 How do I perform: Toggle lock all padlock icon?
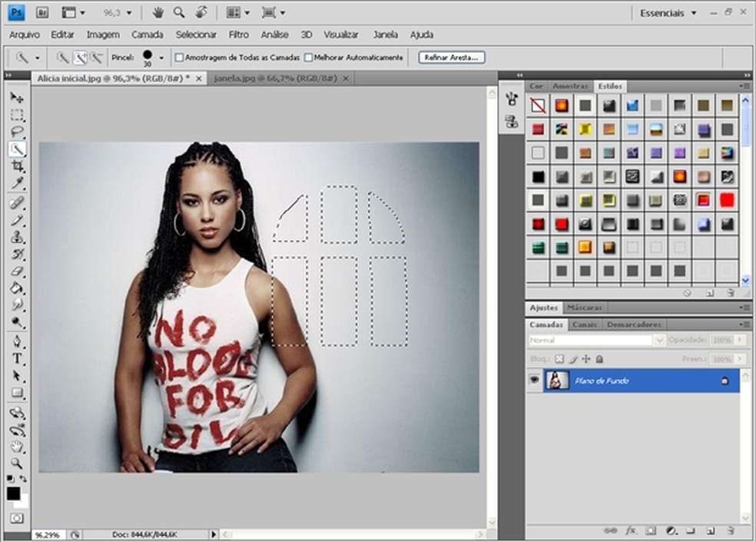pos(599,359)
